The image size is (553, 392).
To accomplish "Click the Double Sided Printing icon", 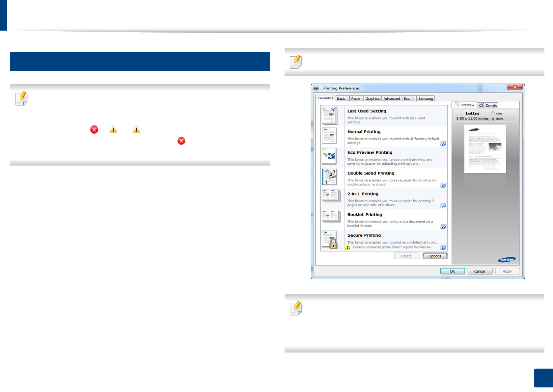I will (329, 177).
